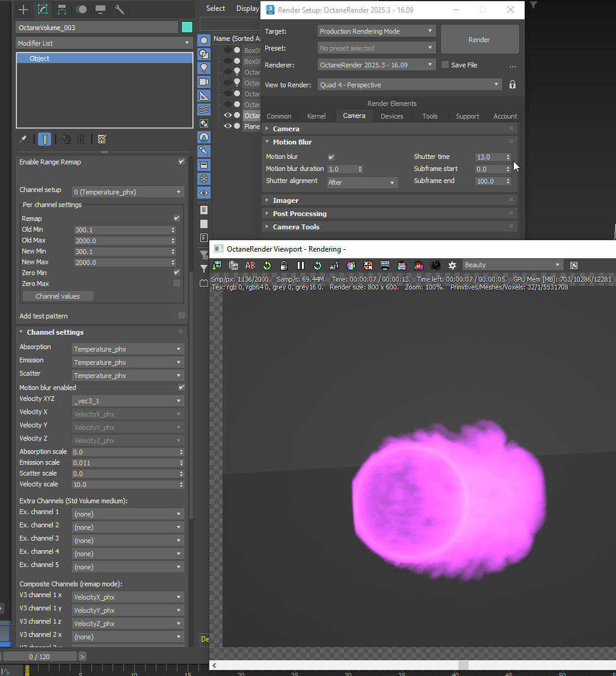The width and height of the screenshot is (616, 676).
Task: Open the Utilities wrench panel tab
Action: (x=119, y=9)
